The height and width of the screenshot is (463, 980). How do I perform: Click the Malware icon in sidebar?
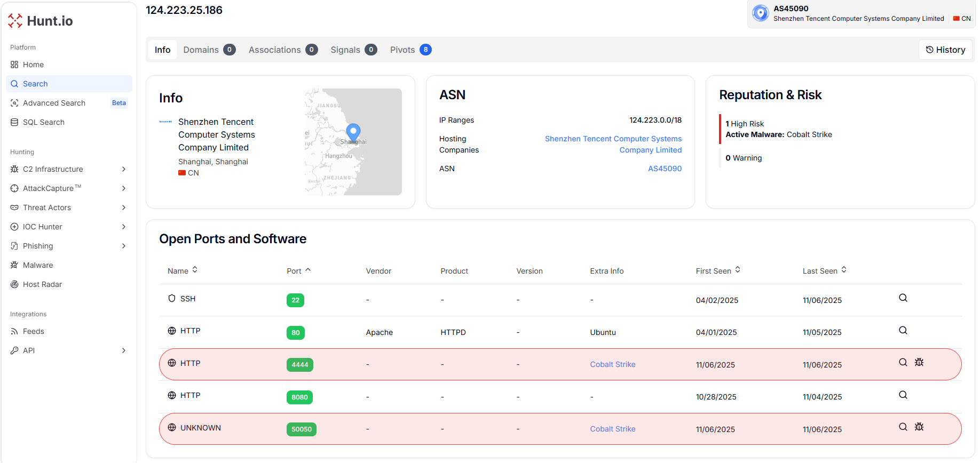click(14, 265)
